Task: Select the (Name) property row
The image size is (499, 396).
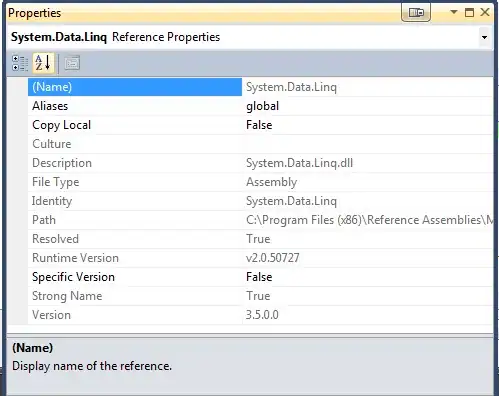Action: pyautogui.click(x=260, y=87)
